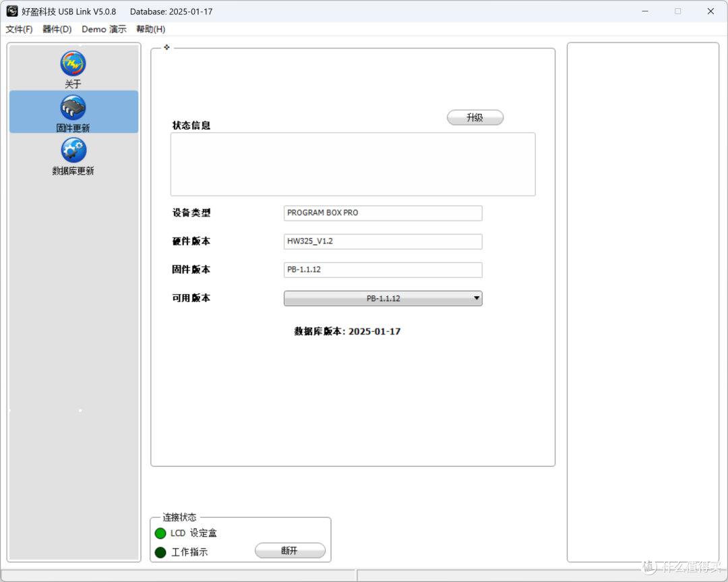This screenshot has width=728, height=582.
Task: Click the 可用版本 label
Action: coord(191,297)
